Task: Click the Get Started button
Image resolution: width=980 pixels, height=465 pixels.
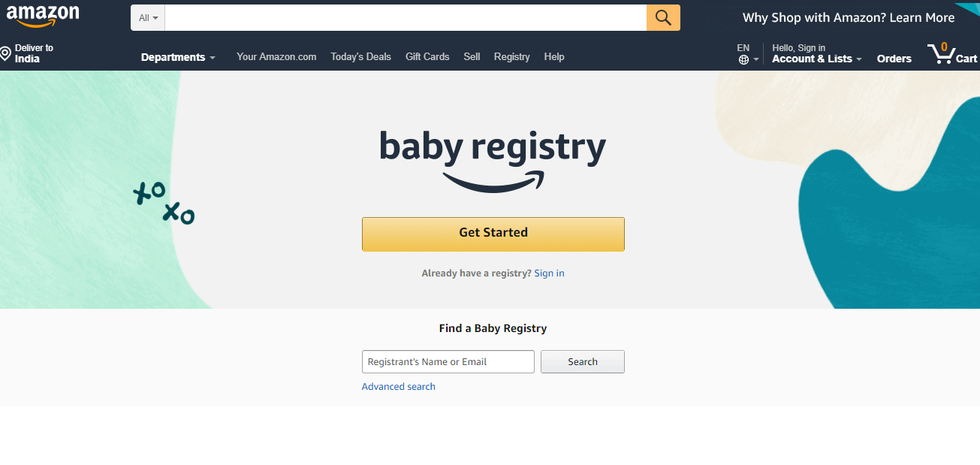Action: (493, 234)
